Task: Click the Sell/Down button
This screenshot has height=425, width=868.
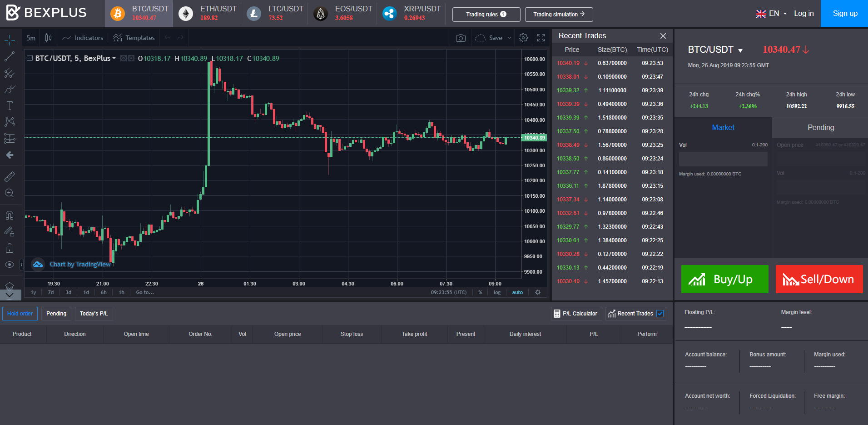Action: pyautogui.click(x=819, y=279)
